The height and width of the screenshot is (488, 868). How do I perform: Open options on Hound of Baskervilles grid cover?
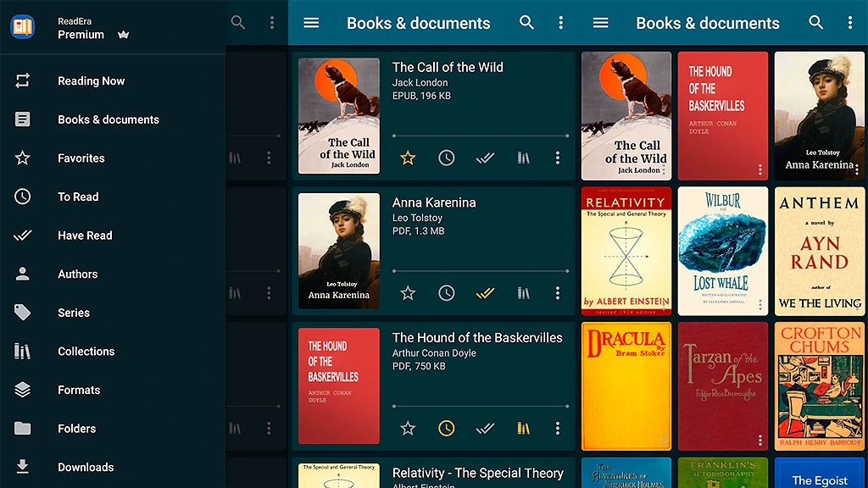(760, 169)
